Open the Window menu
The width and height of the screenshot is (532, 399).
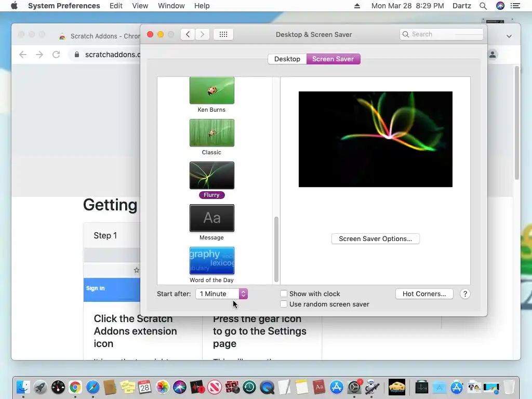(171, 6)
